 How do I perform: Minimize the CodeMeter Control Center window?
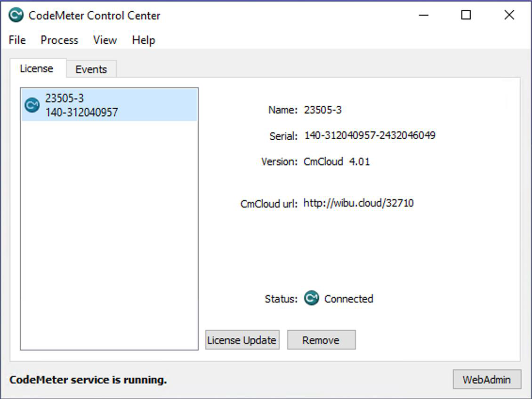(424, 15)
